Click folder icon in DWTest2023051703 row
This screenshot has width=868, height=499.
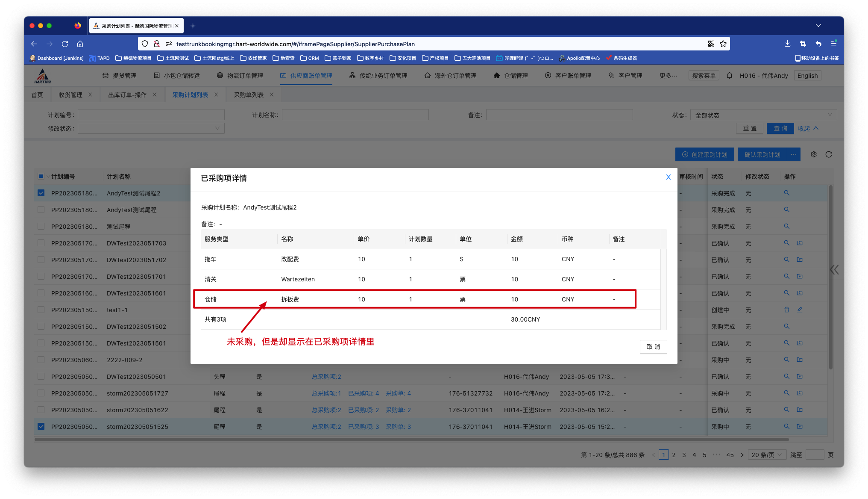pos(799,243)
